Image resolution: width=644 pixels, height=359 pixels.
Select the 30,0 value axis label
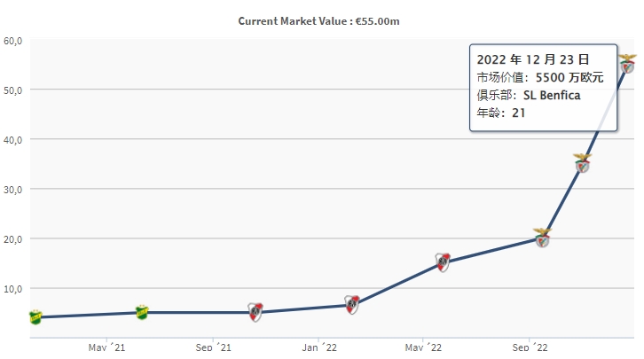pos(12,190)
